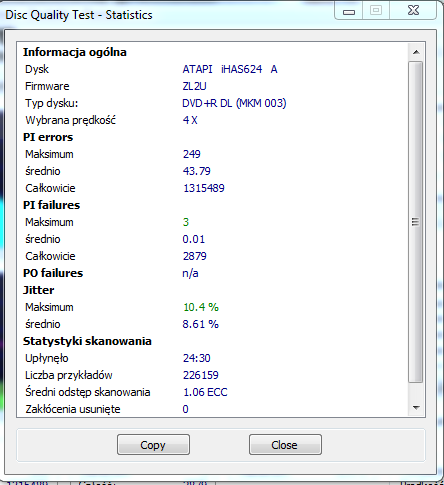Click the vertical scrollbar thumb
Screen dimensions: 444x485
[416, 222]
